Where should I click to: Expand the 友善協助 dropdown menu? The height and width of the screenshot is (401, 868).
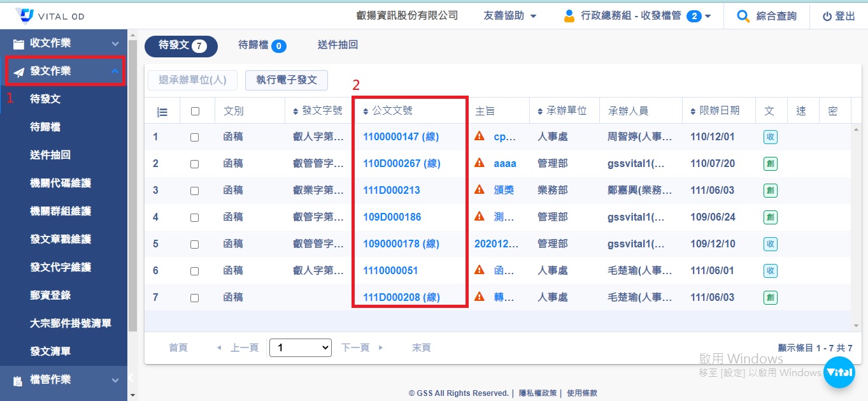click(509, 16)
